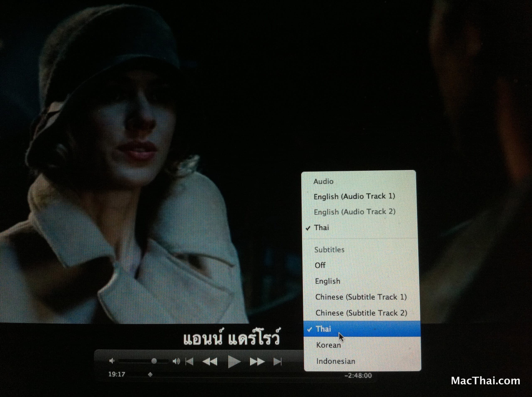The image size is (532, 397).
Task: Click the diamond playhead on timeline
Action: [x=150, y=374]
